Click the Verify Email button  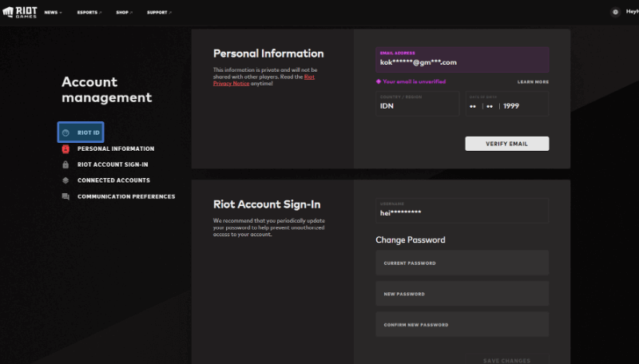point(507,144)
